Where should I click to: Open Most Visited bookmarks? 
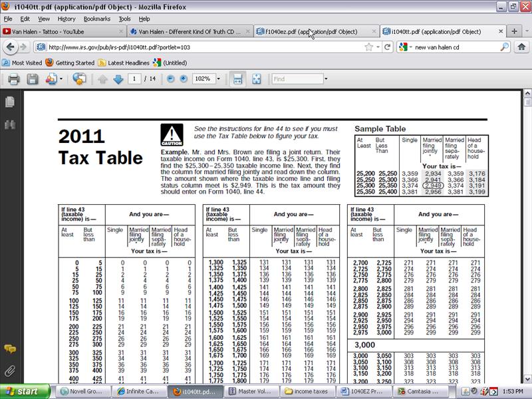point(22,63)
